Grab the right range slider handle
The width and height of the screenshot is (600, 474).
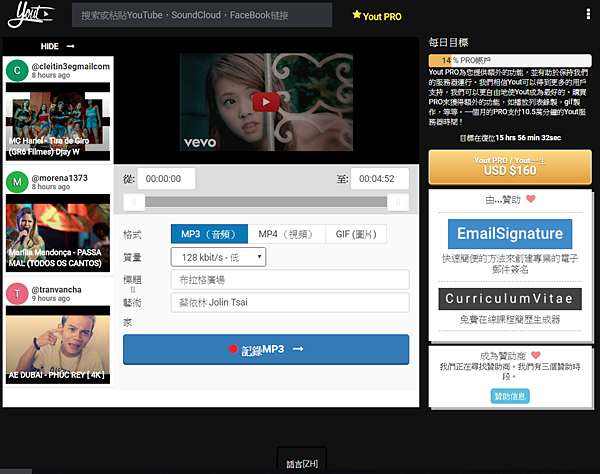(398, 202)
